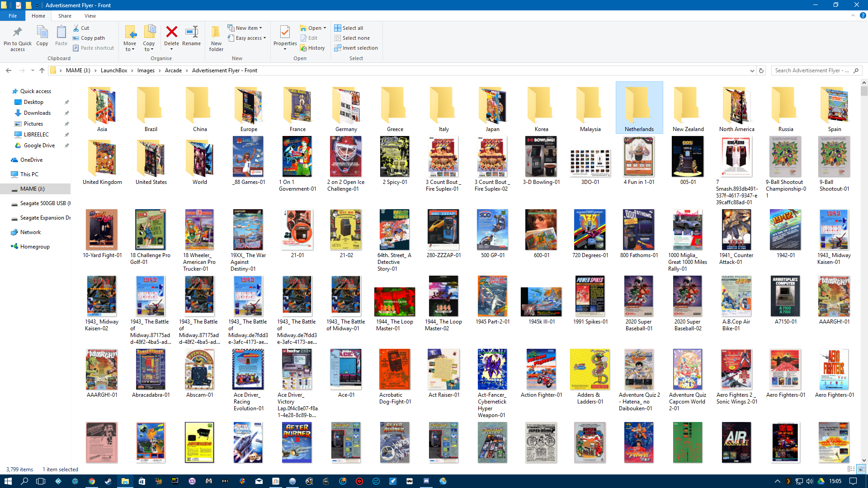Screen dimensions: 868x488
Task: Open Task View in taskbar
Action: [x=41, y=481]
